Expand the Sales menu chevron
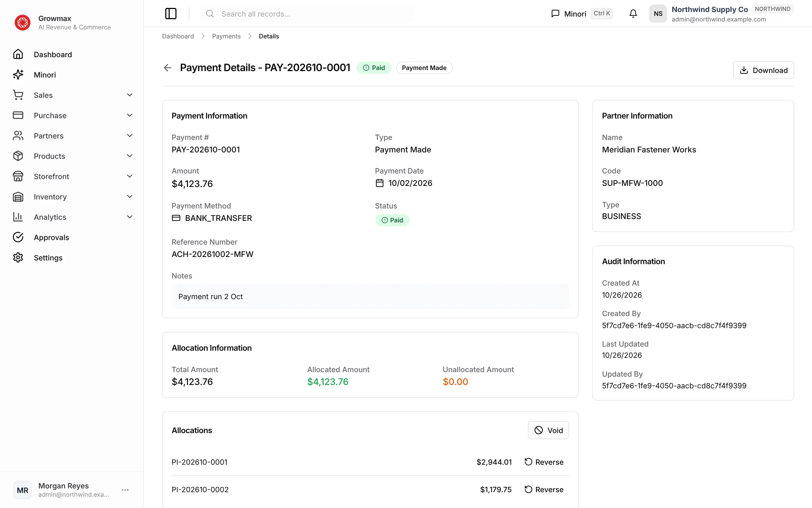 click(130, 95)
